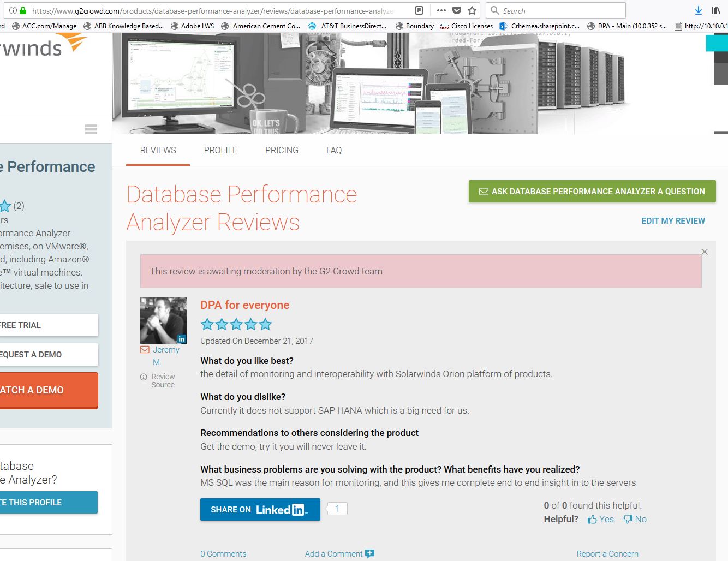Switch to the PRICING tab
The image size is (728, 561).
click(282, 150)
